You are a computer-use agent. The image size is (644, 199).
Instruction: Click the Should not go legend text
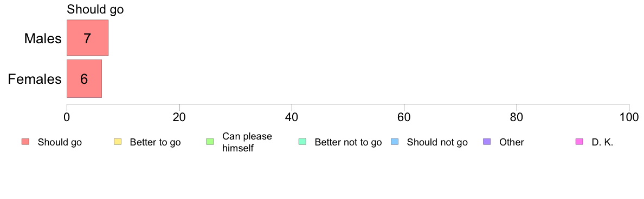click(x=437, y=143)
